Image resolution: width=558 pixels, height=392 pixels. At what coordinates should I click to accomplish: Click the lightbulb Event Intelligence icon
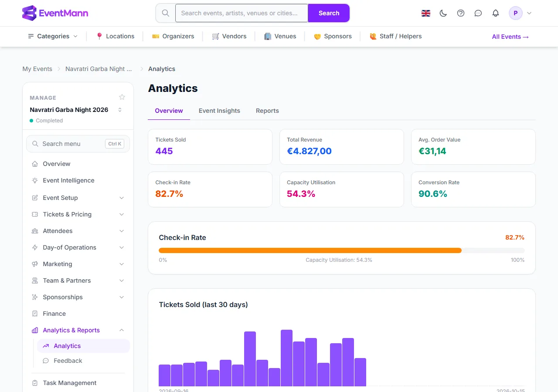pyautogui.click(x=35, y=180)
